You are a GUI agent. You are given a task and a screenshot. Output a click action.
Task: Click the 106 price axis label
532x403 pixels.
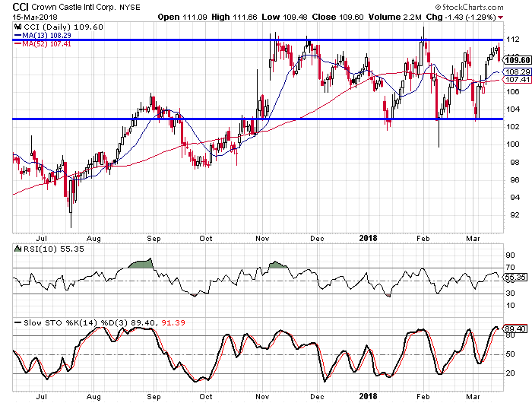(513, 92)
